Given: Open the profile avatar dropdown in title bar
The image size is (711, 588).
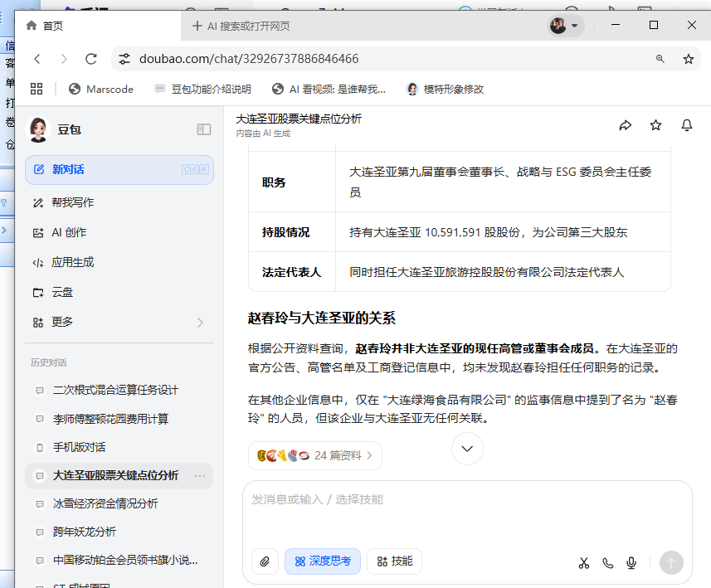Looking at the screenshot, I should click(x=564, y=26).
